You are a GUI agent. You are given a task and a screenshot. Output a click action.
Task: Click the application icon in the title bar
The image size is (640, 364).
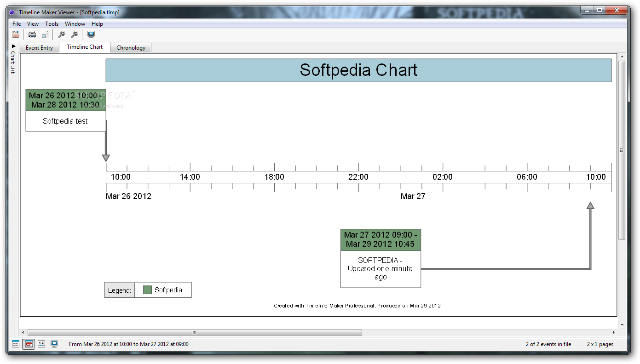pos(12,12)
